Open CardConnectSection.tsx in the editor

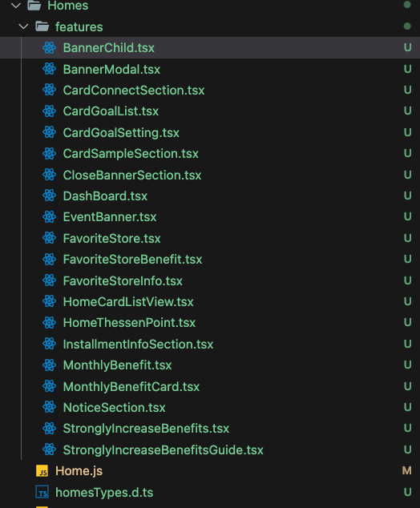click(x=134, y=91)
